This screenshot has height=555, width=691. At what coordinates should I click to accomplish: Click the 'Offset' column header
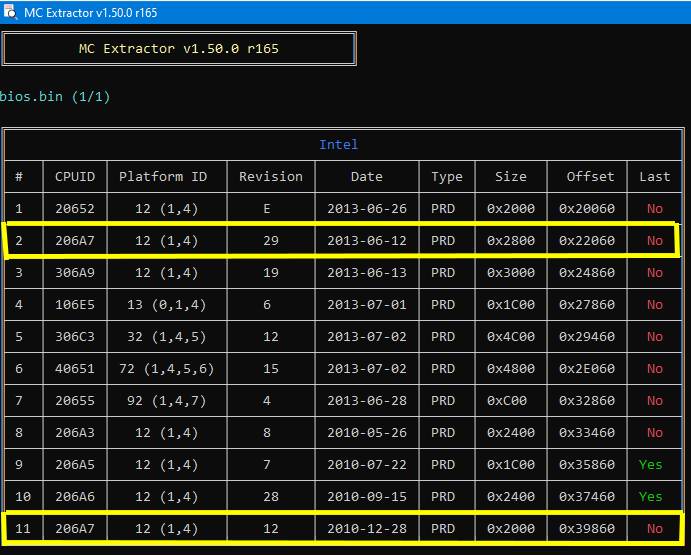point(590,177)
